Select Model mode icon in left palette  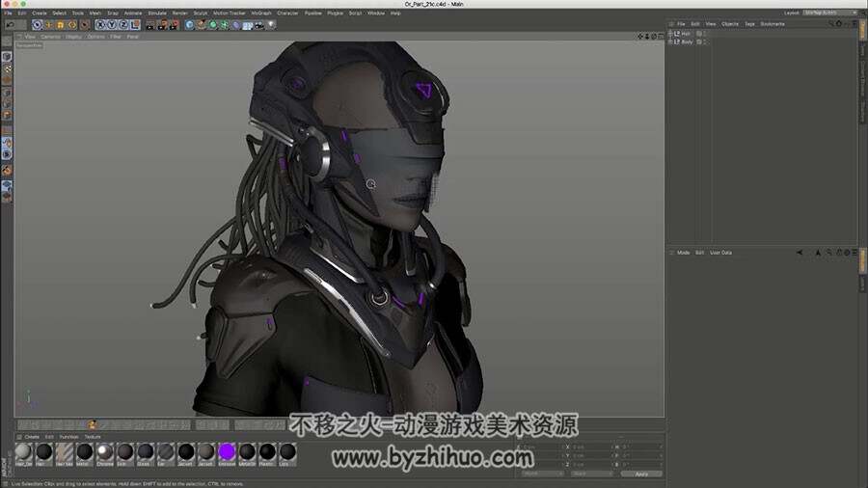coord(7,57)
